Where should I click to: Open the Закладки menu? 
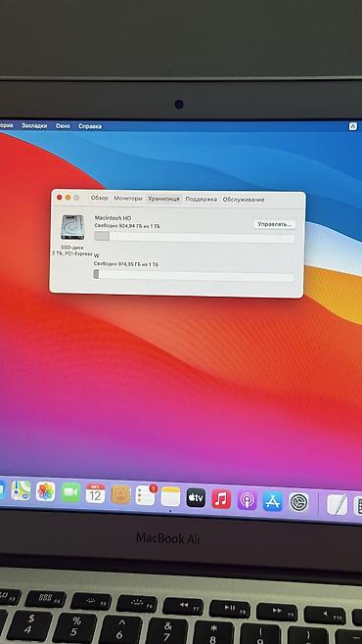(x=34, y=126)
